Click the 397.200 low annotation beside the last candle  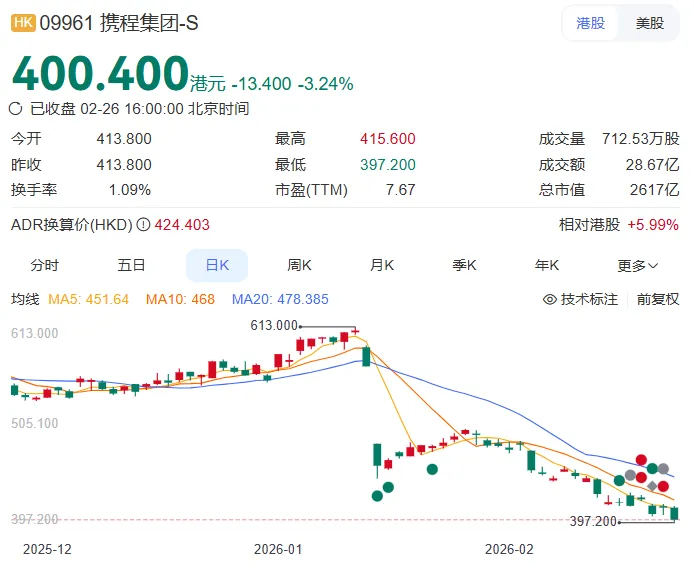[x=593, y=522]
